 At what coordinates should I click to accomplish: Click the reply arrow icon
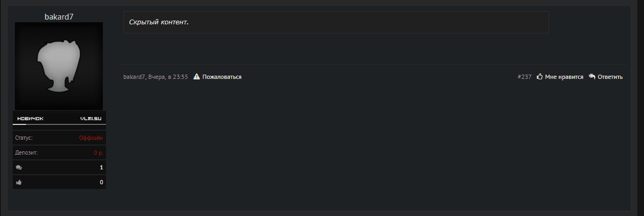592,77
